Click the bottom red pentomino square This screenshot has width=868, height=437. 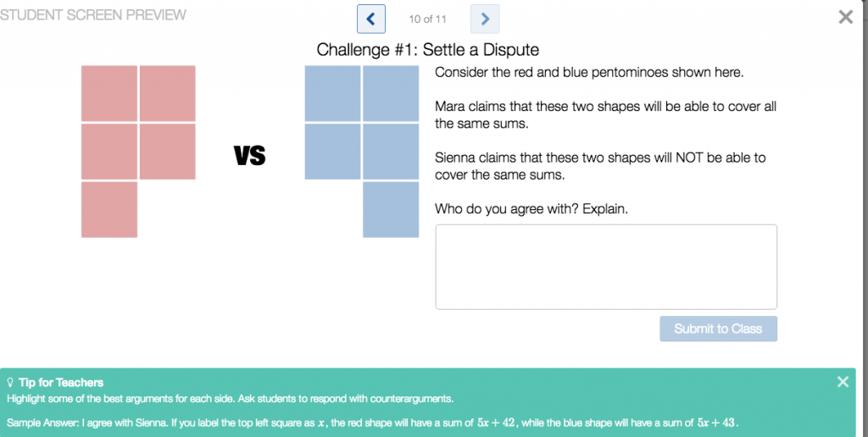click(109, 210)
